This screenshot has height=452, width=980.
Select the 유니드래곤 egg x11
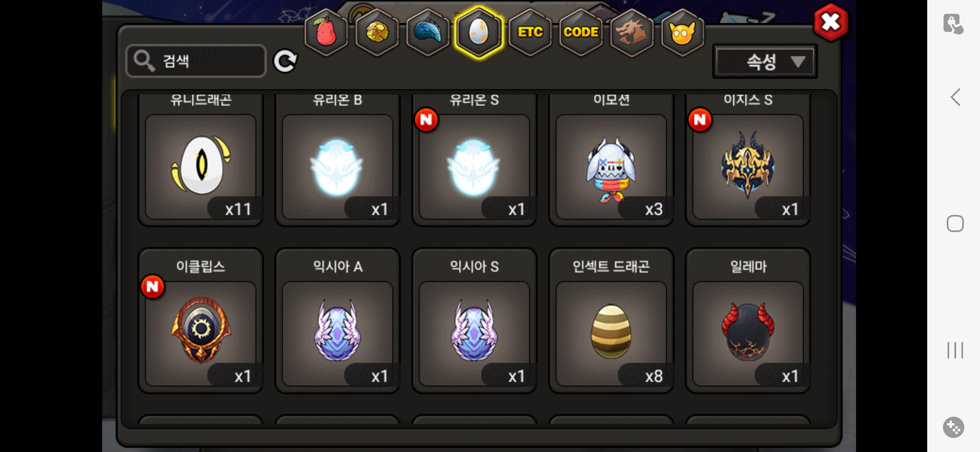201,159
